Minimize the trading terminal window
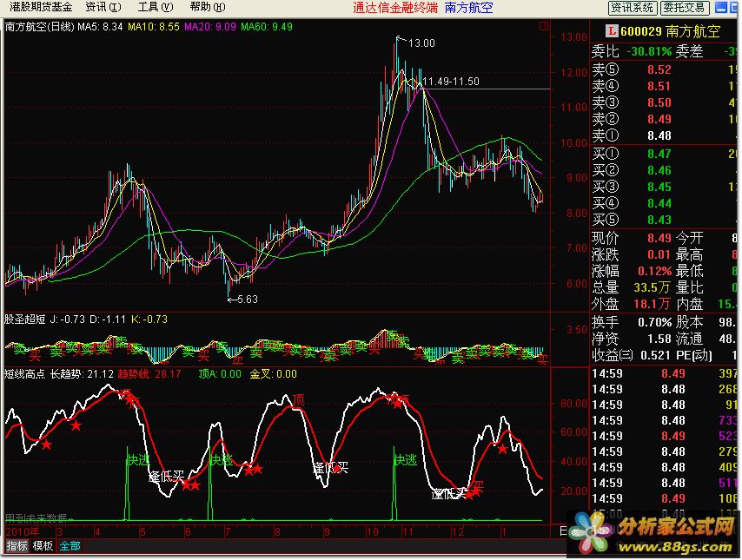The image size is (742, 560). point(721,8)
